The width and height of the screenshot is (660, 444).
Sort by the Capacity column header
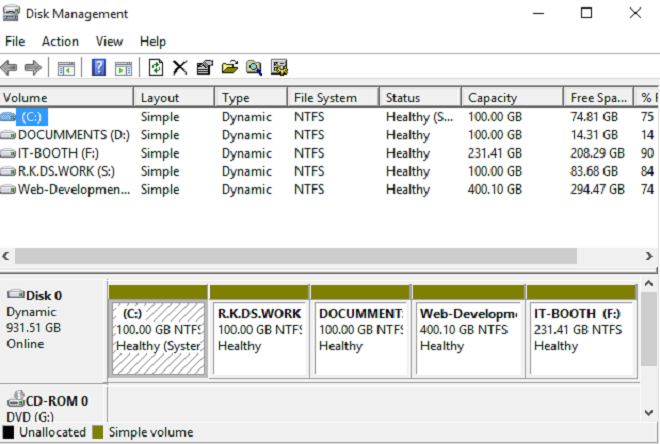pyautogui.click(x=511, y=98)
